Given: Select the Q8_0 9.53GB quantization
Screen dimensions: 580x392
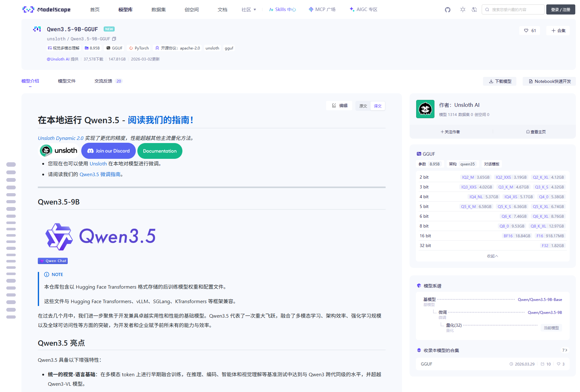Looking at the screenshot, I should (x=512, y=226).
